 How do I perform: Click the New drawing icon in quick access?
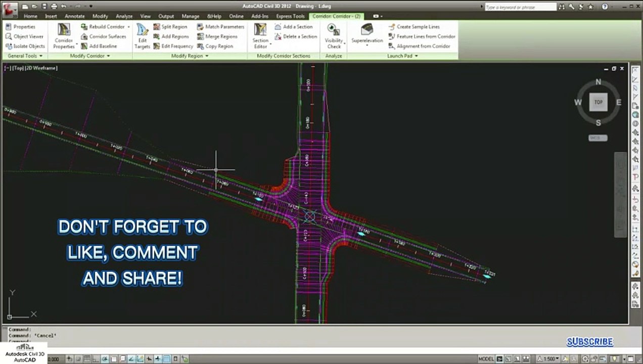tap(25, 7)
